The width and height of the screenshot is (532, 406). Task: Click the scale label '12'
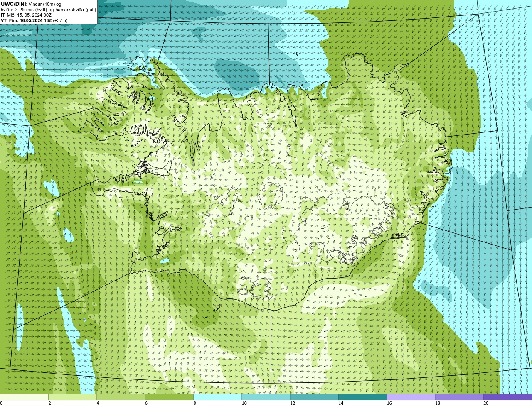[x=292, y=403]
